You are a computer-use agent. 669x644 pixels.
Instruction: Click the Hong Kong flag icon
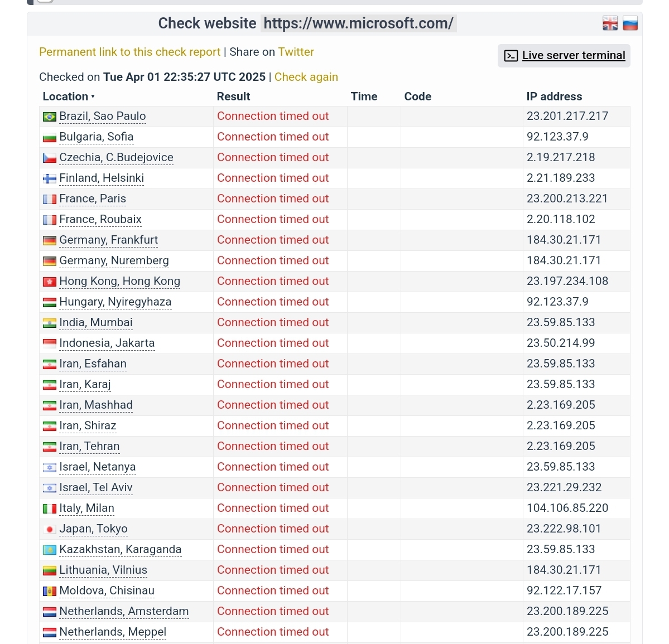click(50, 282)
